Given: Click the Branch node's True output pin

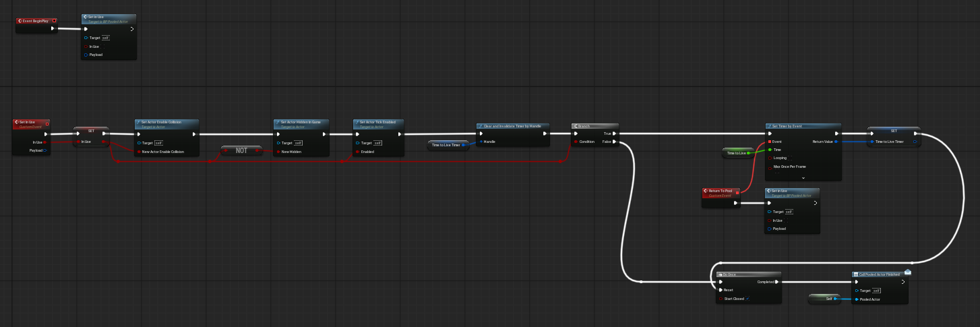Looking at the screenshot, I should tap(614, 133).
